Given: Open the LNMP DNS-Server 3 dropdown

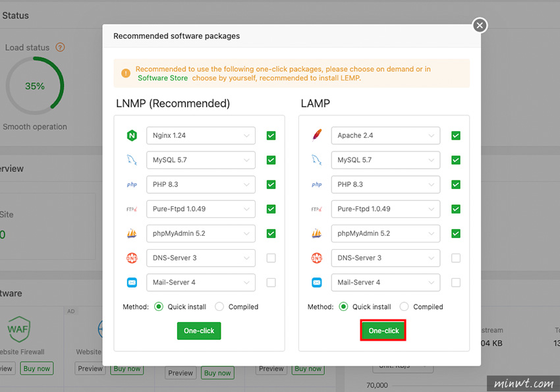Looking at the screenshot, I should 201,258.
